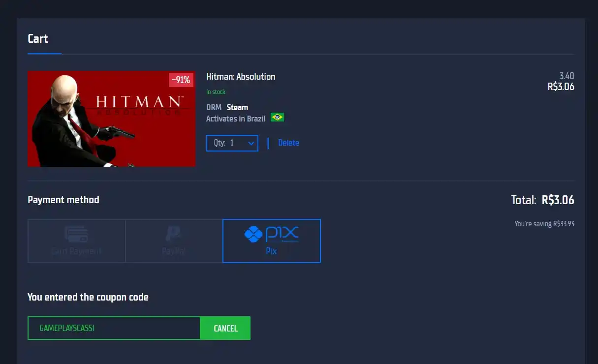Click the Activates in Brazil text
The width and height of the screenshot is (598, 364).
pos(236,119)
